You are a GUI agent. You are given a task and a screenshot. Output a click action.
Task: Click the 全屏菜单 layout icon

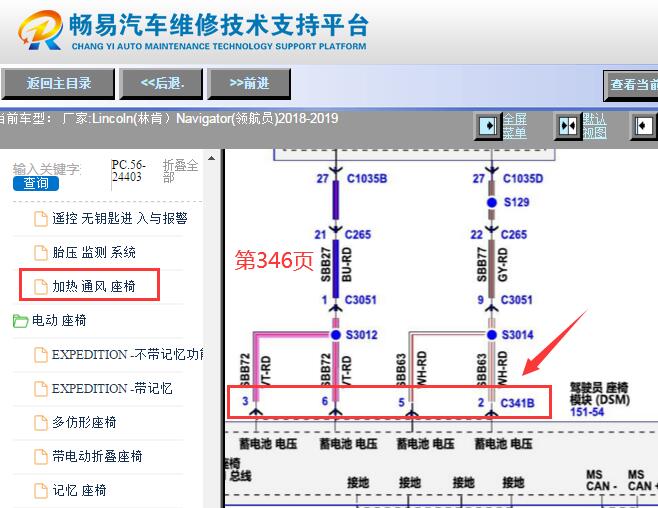(x=488, y=125)
